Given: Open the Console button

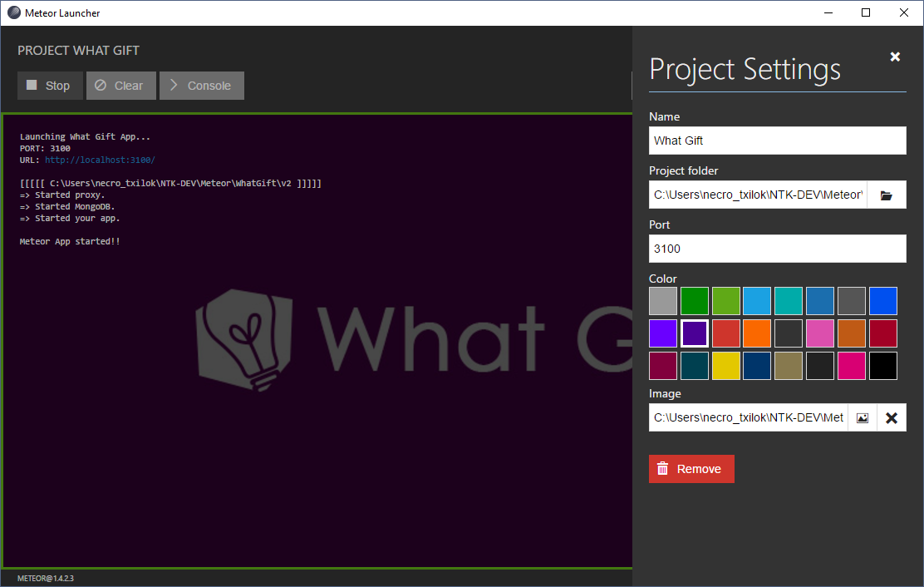Looking at the screenshot, I should [x=202, y=86].
